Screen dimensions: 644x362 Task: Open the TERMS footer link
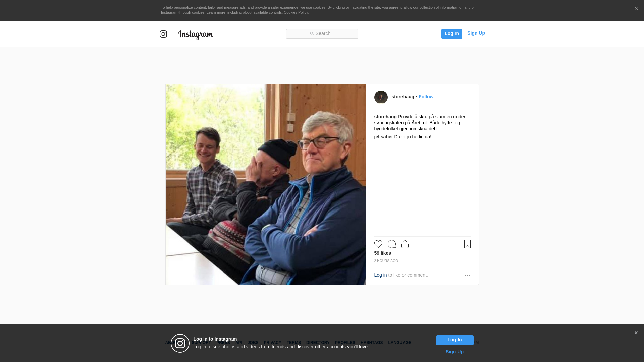point(294,343)
